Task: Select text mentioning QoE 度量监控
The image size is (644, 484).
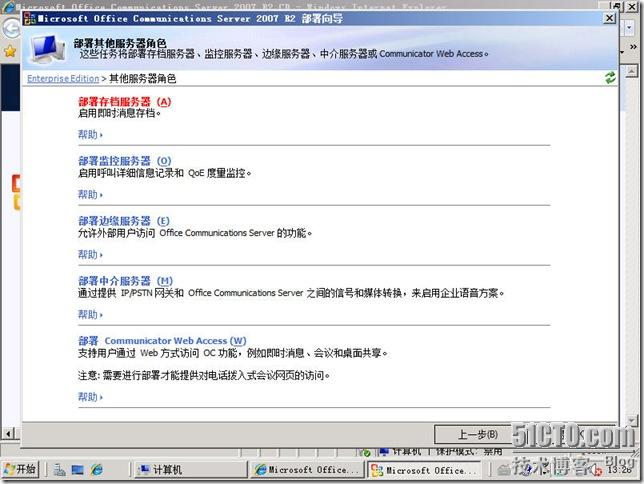Action: (165, 173)
